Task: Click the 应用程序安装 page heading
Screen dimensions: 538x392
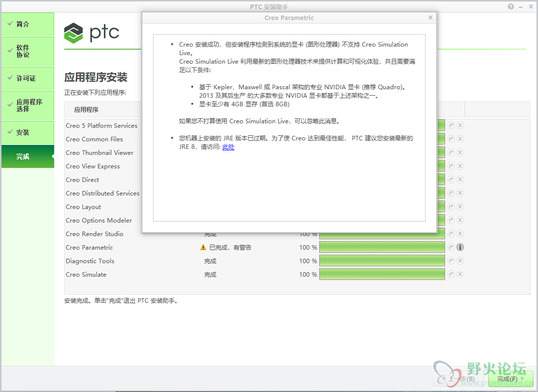Action: [96, 77]
